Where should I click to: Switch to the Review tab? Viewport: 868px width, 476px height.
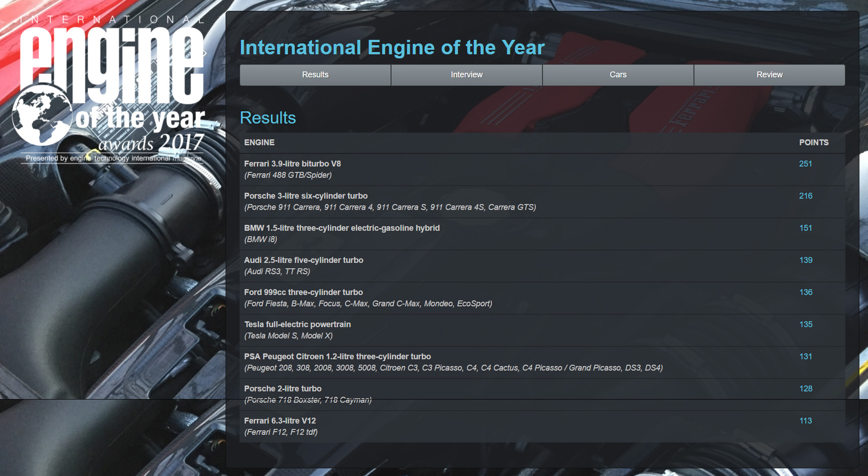[769, 75]
